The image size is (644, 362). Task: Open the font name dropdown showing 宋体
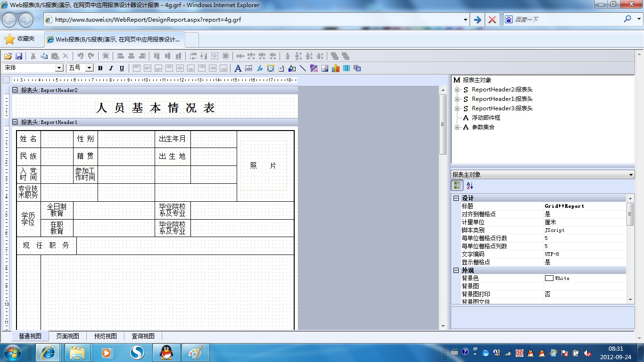pos(59,68)
